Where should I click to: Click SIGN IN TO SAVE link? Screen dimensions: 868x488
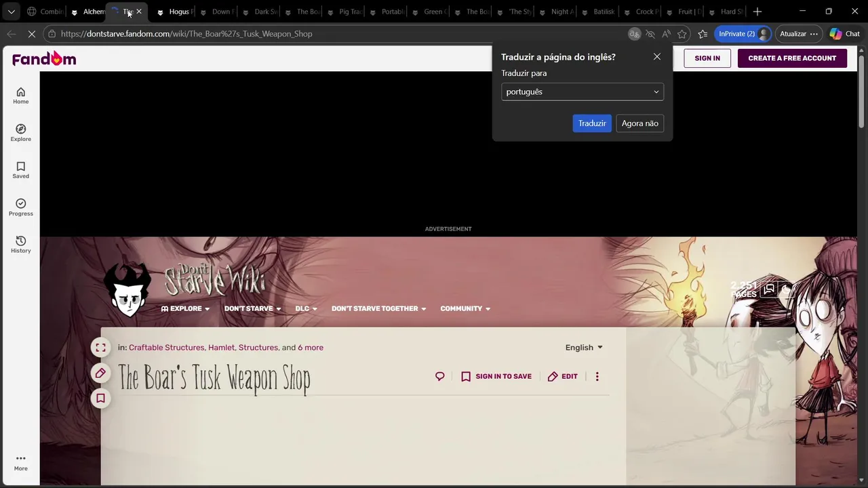496,376
